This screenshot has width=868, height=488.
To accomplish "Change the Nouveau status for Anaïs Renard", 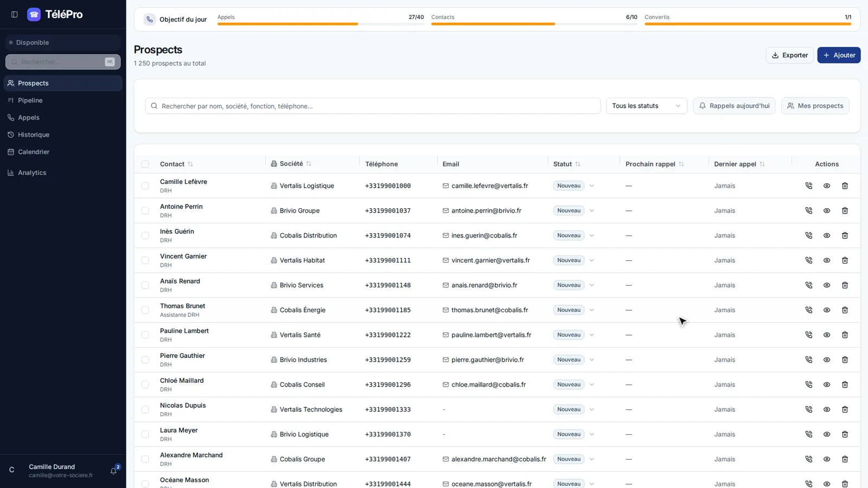I will pyautogui.click(x=574, y=285).
